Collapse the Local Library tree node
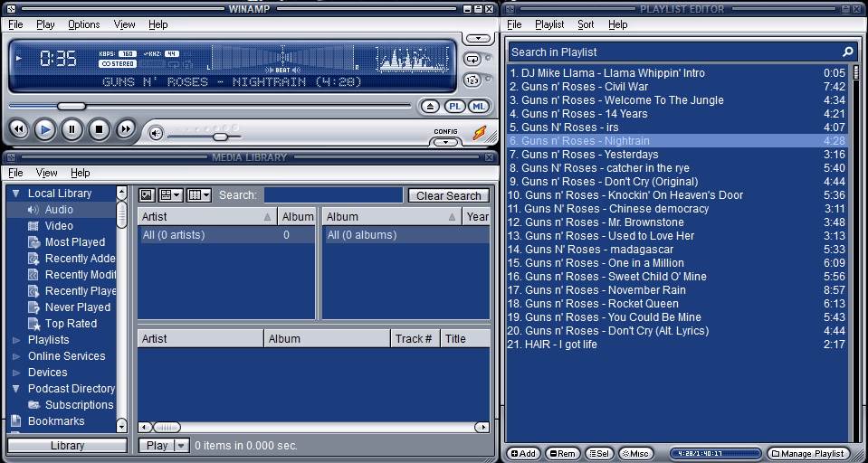Screen dimensions: 868x463 (15, 194)
